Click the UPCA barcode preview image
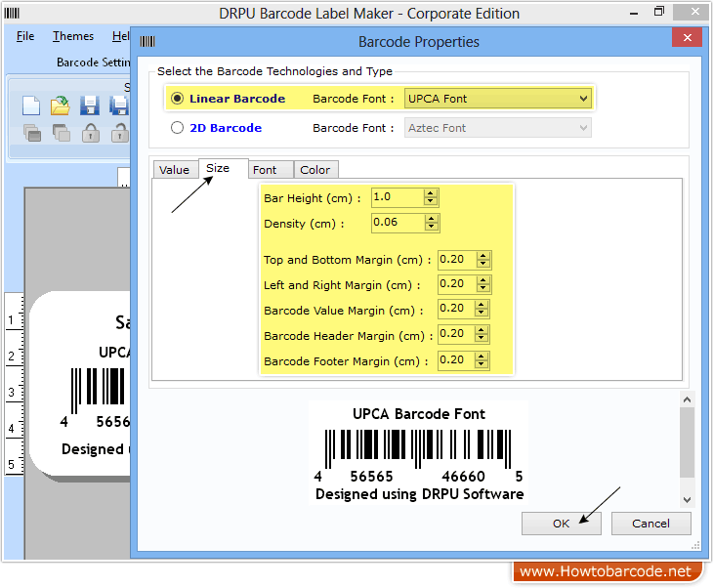The image size is (713, 588). click(x=418, y=452)
